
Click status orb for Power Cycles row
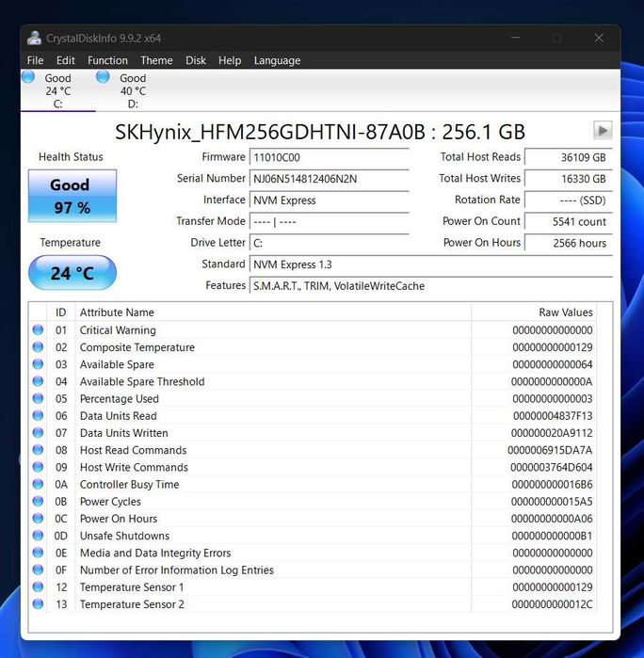tap(38, 501)
